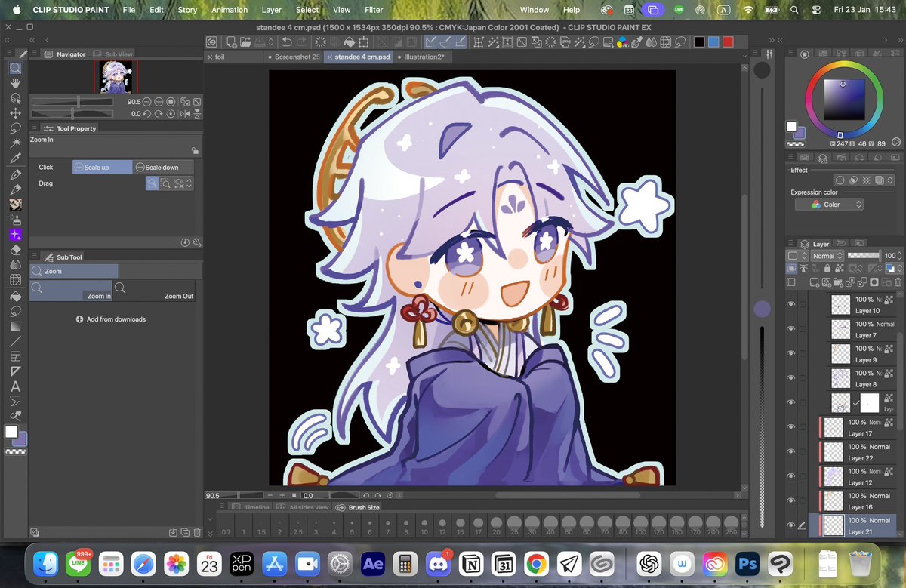The height and width of the screenshot is (588, 906).
Task: Hide Layer 8 using its eye icon
Action: point(791,377)
